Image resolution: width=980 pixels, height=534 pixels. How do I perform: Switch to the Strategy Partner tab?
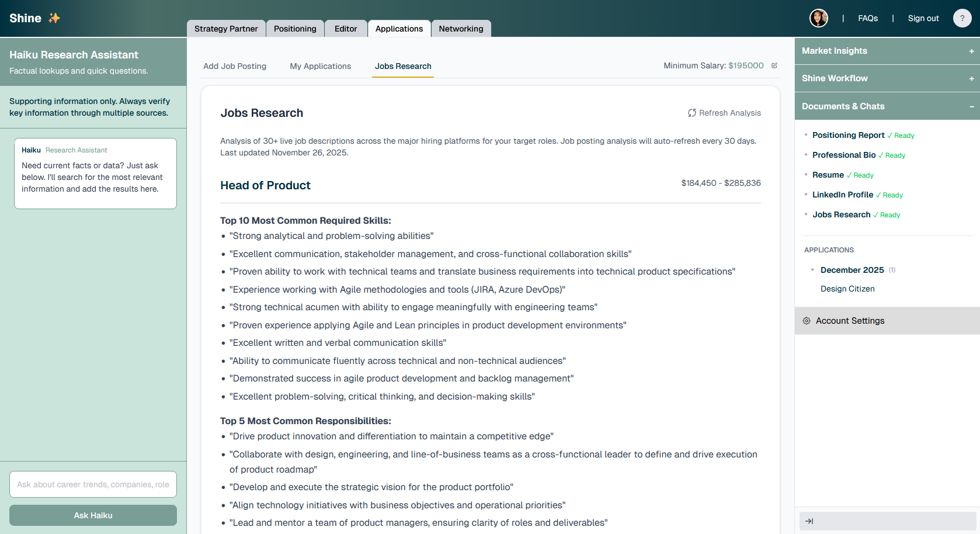[226, 29]
